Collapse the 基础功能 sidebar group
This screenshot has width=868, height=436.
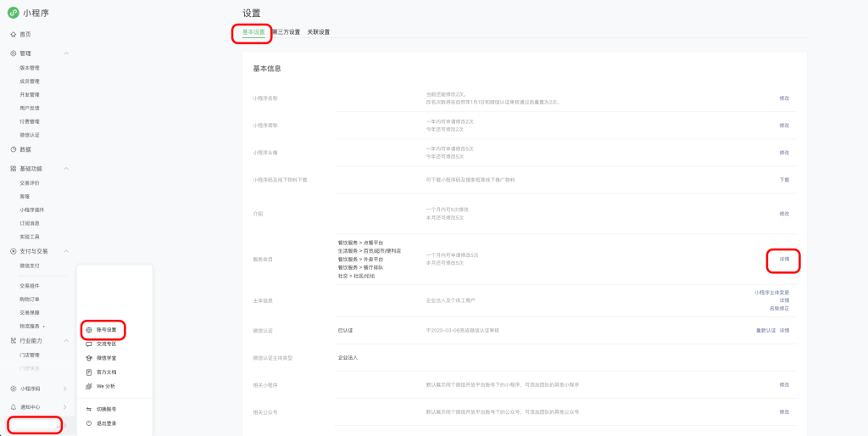pyautogui.click(x=66, y=169)
